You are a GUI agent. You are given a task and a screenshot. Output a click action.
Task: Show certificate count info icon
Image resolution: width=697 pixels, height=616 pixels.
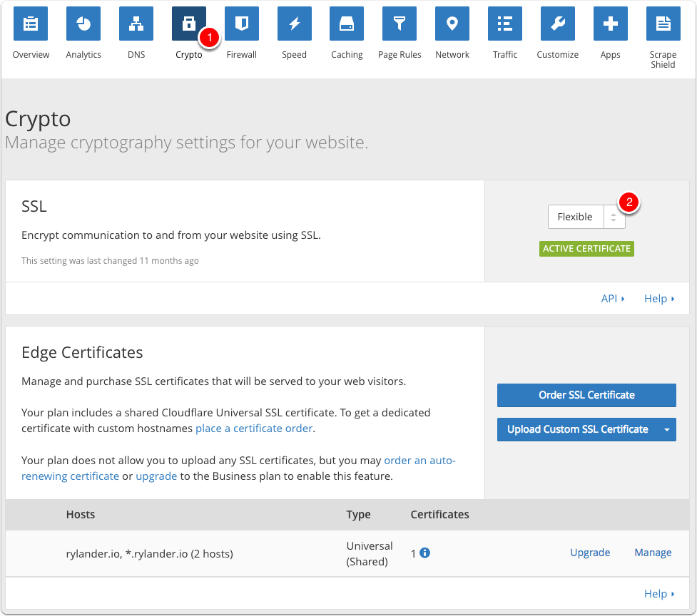(x=425, y=553)
